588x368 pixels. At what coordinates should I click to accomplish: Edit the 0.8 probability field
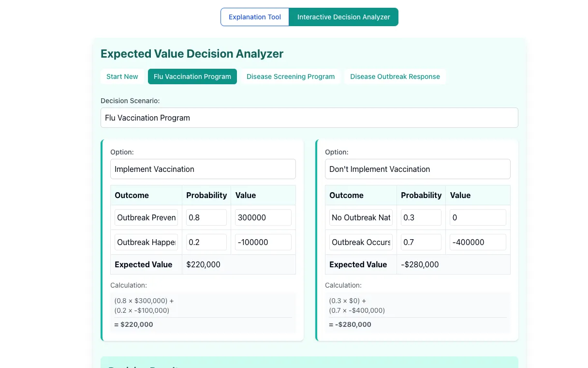[x=206, y=217]
